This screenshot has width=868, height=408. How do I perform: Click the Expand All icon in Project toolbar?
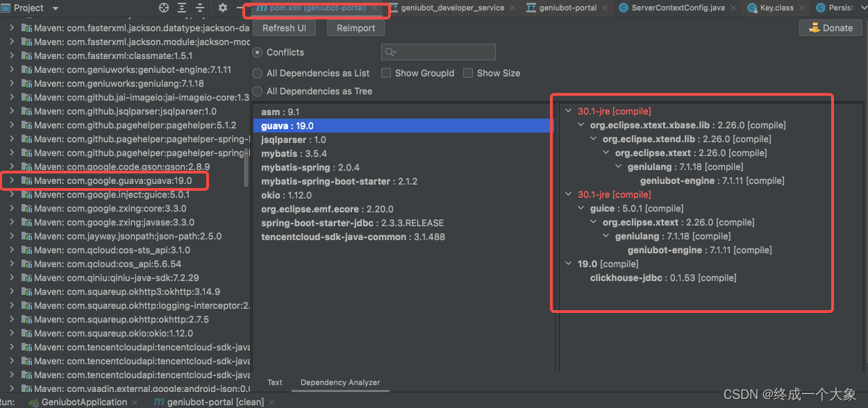click(182, 8)
